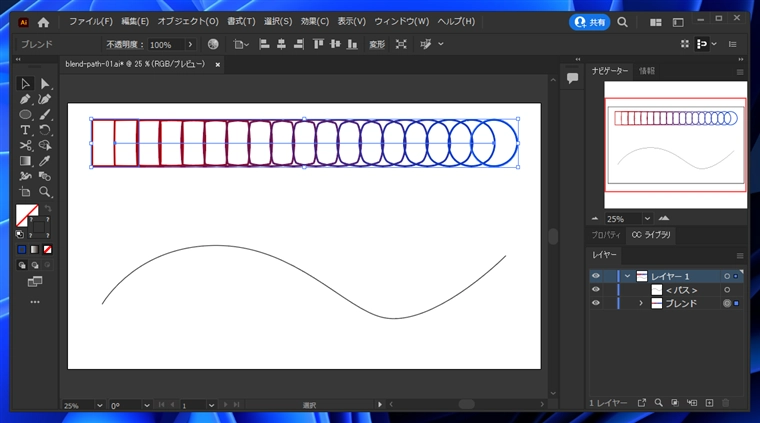Click the Isolate Selected Object icon
Viewport: 760px width, 423px height.
[401, 44]
